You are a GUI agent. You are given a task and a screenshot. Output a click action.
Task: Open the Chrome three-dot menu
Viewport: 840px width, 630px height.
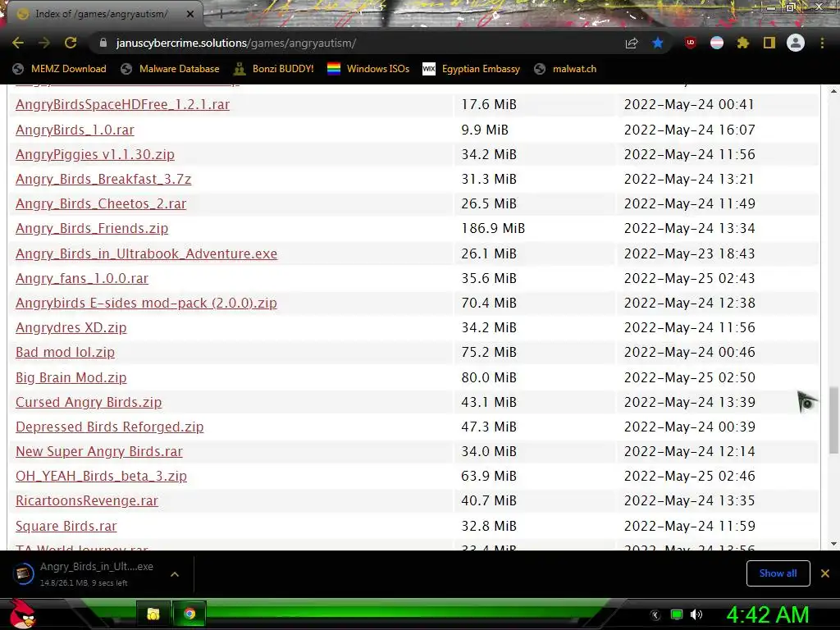coord(822,43)
